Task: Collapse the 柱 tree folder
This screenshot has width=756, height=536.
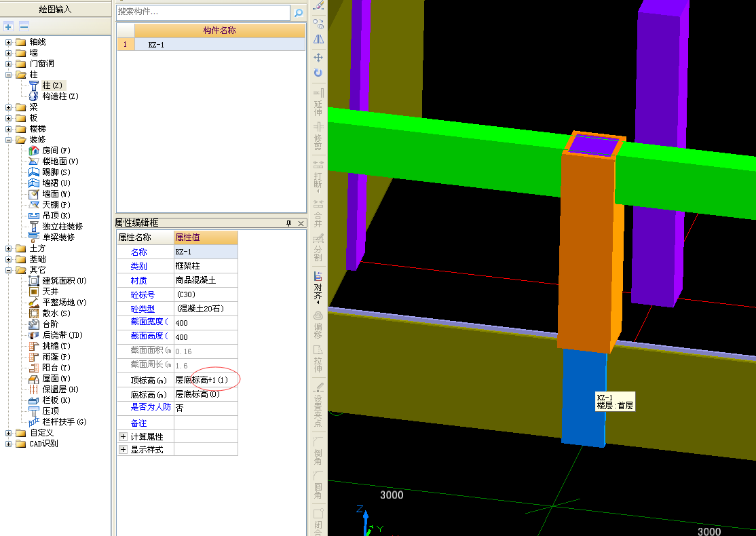Action: [8, 75]
